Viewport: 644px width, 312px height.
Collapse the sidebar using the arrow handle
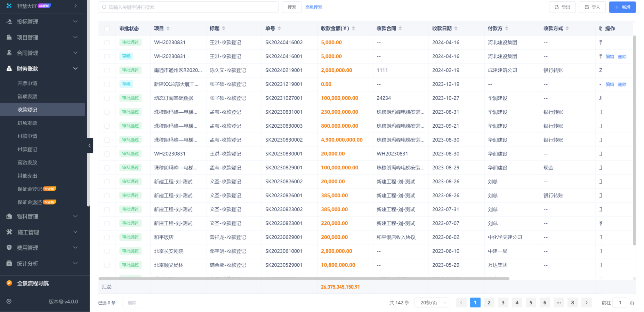click(x=90, y=145)
